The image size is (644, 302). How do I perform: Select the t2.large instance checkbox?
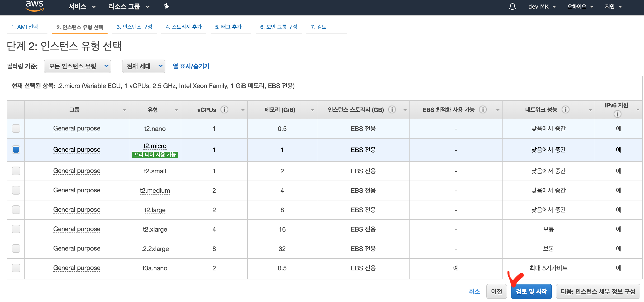tap(16, 210)
